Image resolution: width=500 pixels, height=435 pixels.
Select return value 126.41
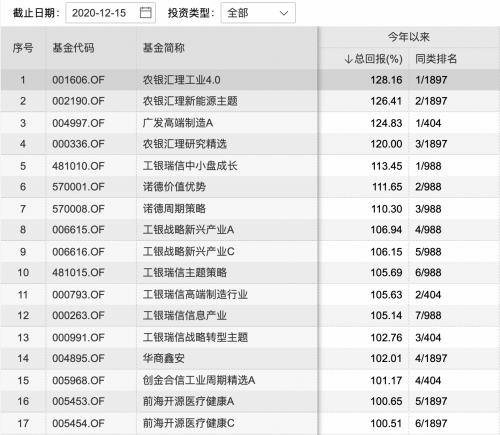pyautogui.click(x=386, y=101)
